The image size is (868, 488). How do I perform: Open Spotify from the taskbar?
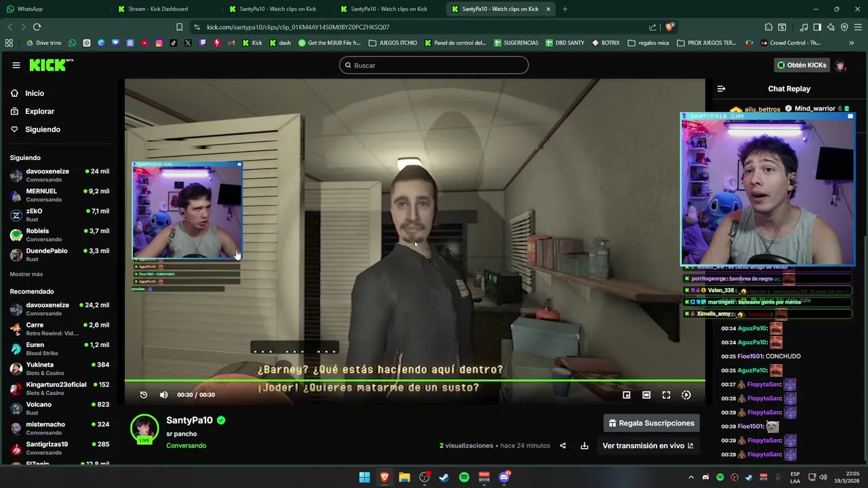point(464,477)
